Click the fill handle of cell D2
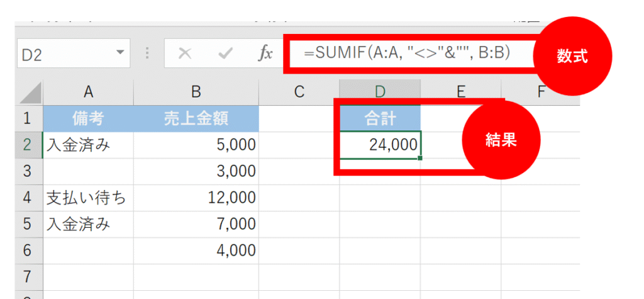644x299 pixels. click(419, 158)
